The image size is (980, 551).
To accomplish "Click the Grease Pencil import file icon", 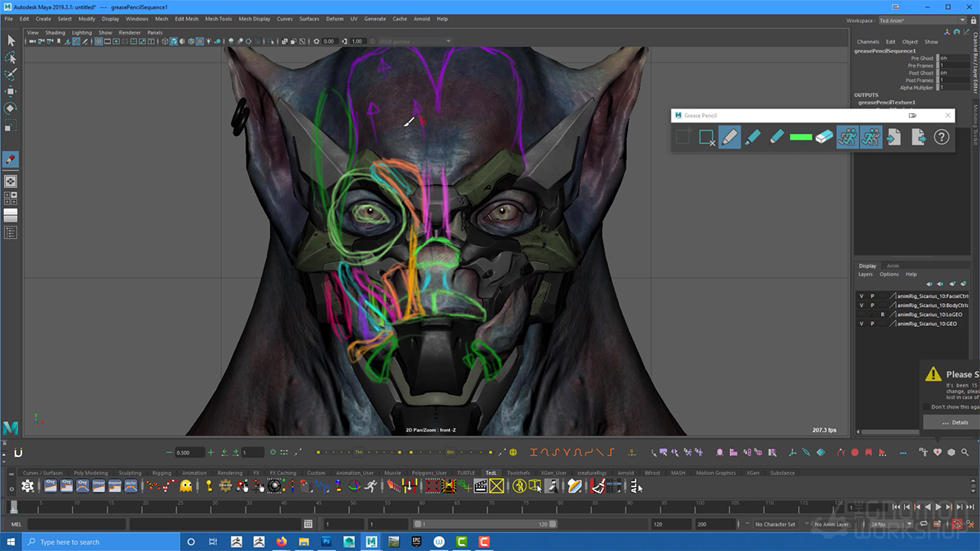I will 894,137.
